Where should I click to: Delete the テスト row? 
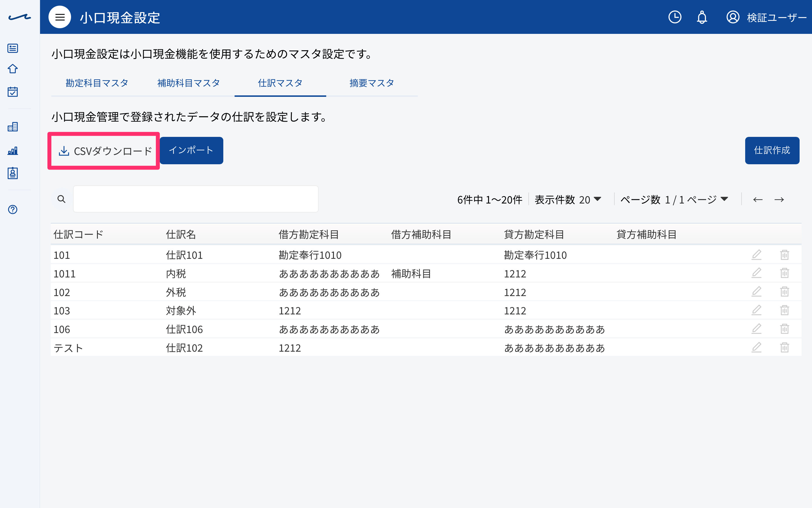(784, 347)
